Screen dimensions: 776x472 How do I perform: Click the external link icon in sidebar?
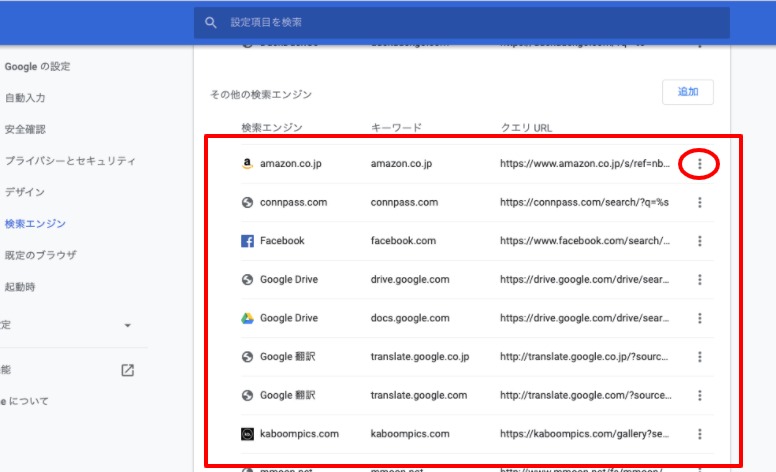127,370
